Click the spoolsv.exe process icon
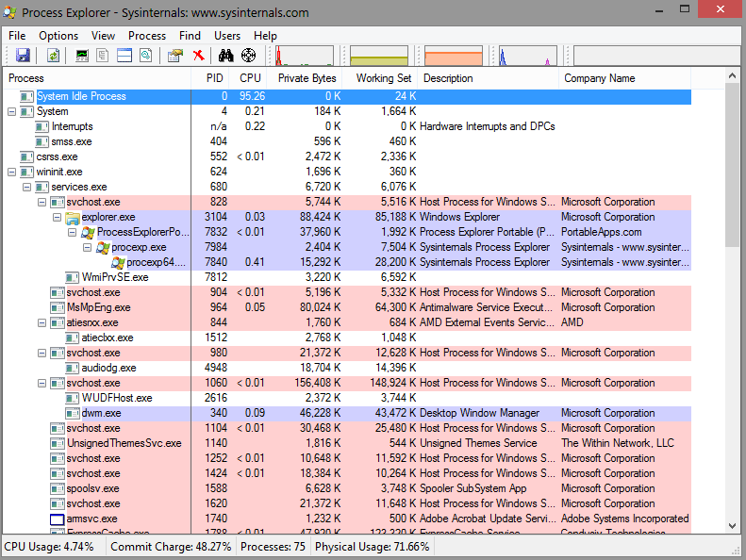The width and height of the screenshot is (746, 560). tap(58, 489)
